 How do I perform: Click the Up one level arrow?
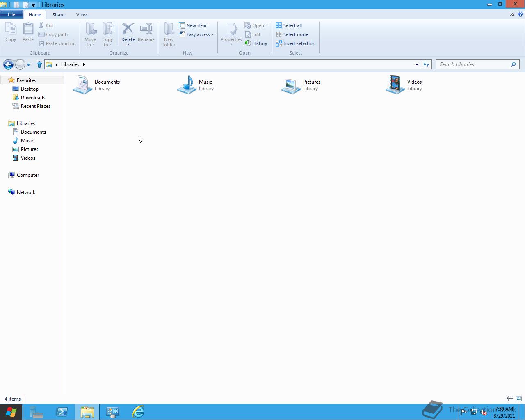click(39, 64)
